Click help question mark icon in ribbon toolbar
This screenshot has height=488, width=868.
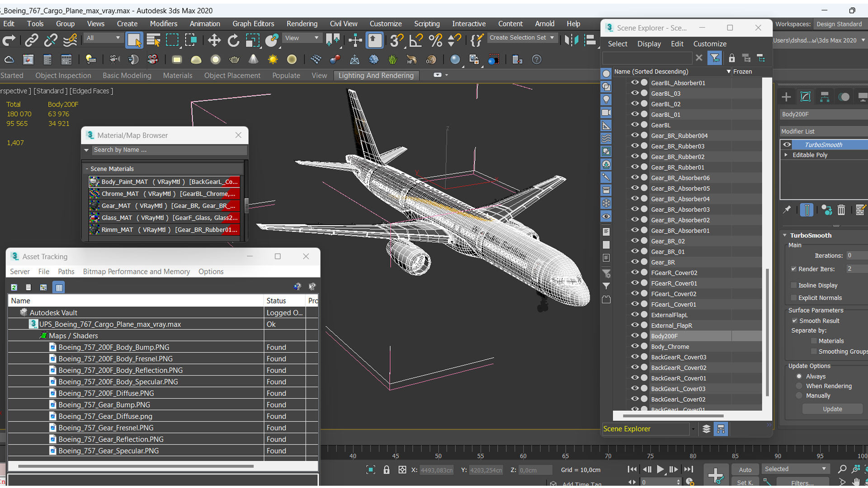537,60
